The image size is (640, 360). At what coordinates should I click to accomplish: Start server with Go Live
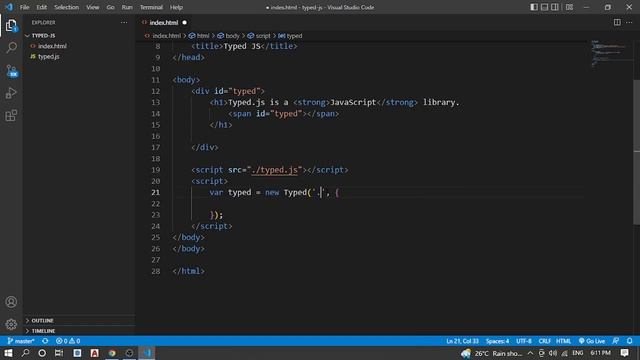point(592,341)
